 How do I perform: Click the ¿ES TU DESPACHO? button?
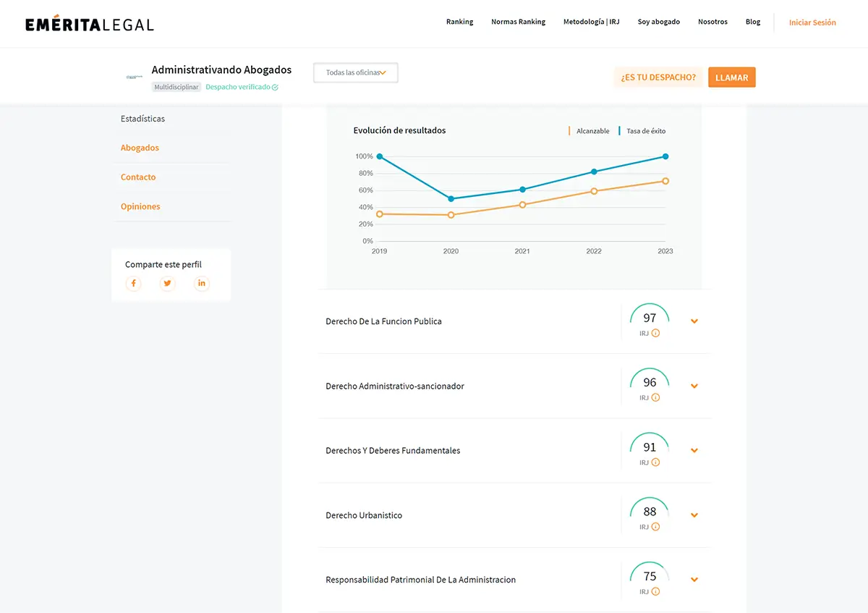tap(658, 77)
